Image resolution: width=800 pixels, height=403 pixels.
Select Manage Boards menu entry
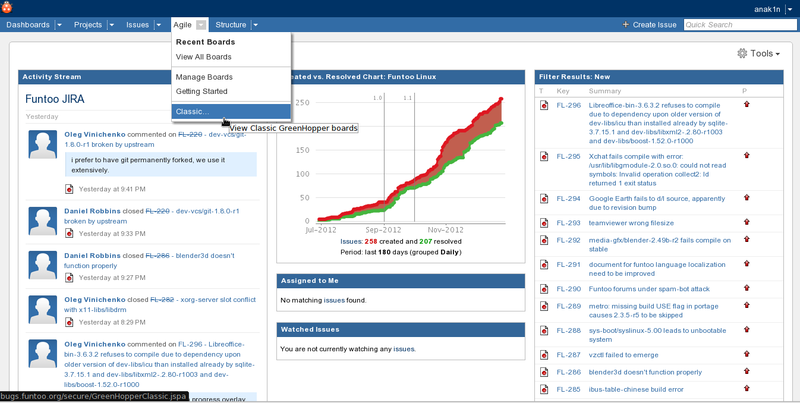point(203,77)
